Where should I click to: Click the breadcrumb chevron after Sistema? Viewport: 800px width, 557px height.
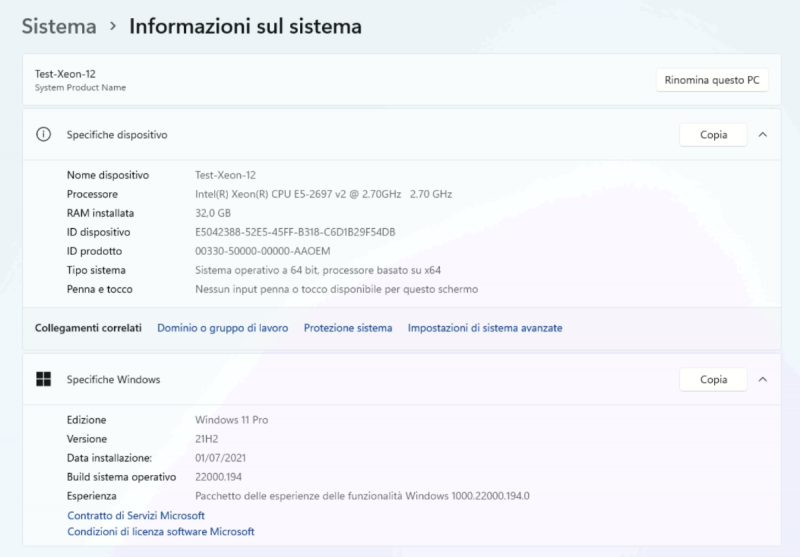click(113, 27)
